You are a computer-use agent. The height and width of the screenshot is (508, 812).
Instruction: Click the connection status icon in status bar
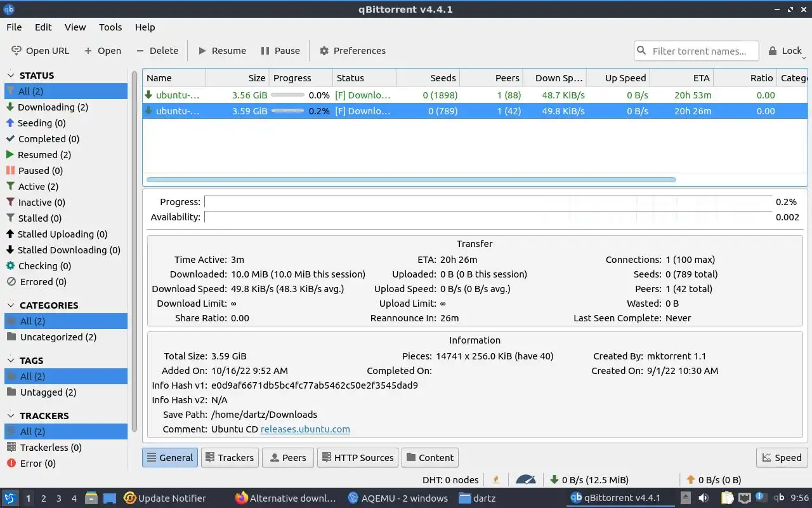(496, 480)
